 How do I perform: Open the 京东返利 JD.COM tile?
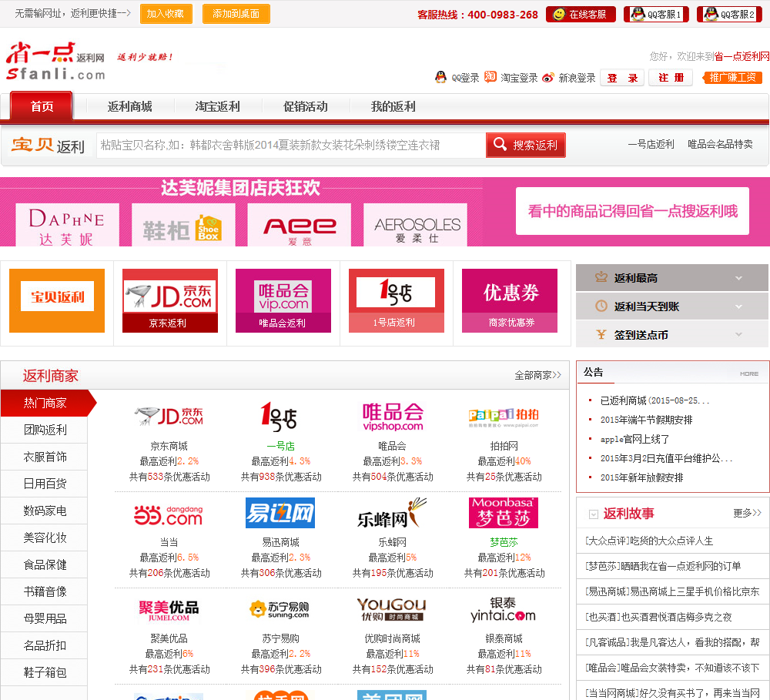(x=170, y=300)
